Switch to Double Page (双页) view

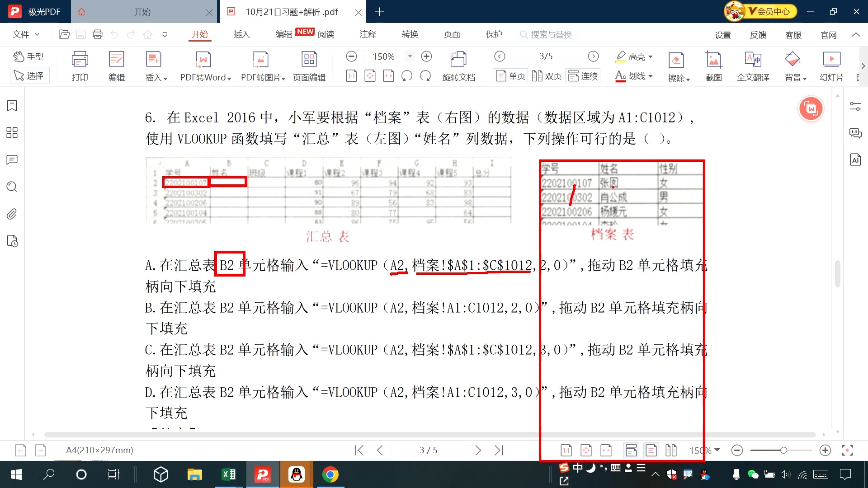[x=547, y=76]
